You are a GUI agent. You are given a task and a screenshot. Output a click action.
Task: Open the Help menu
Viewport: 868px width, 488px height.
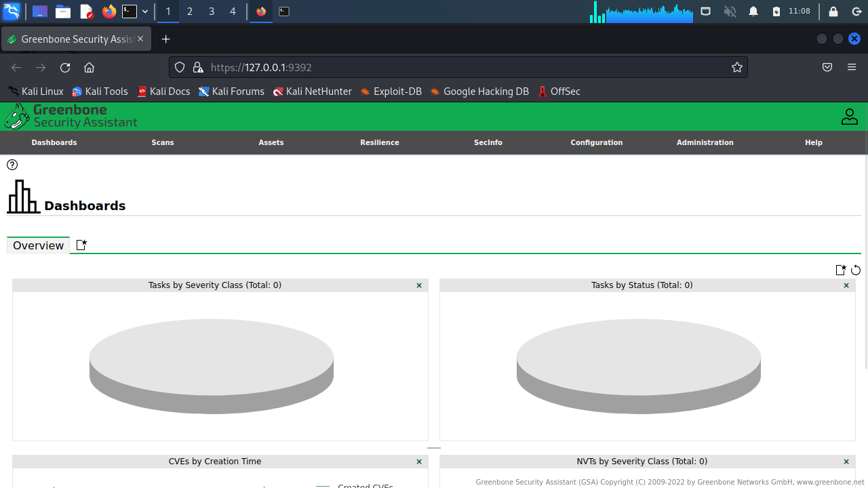814,142
